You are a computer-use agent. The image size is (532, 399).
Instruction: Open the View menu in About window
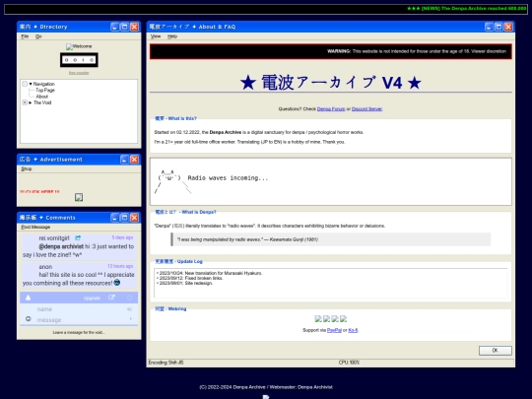[156, 36]
